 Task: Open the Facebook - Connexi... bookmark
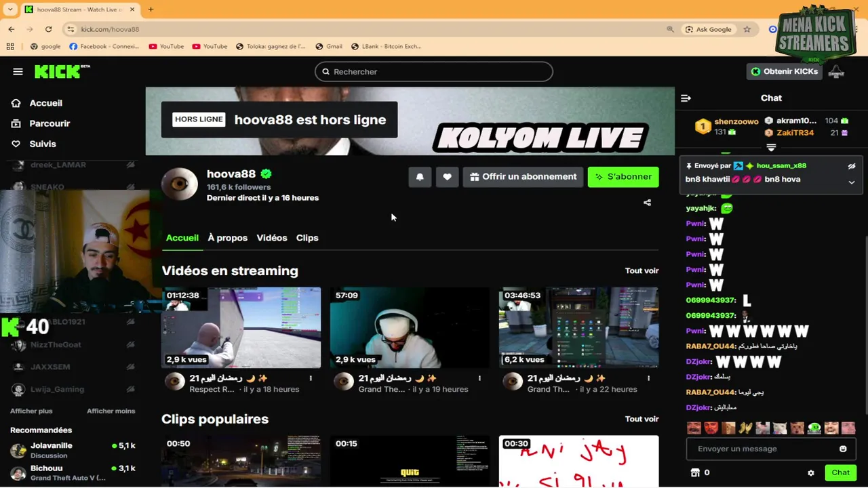(104, 46)
